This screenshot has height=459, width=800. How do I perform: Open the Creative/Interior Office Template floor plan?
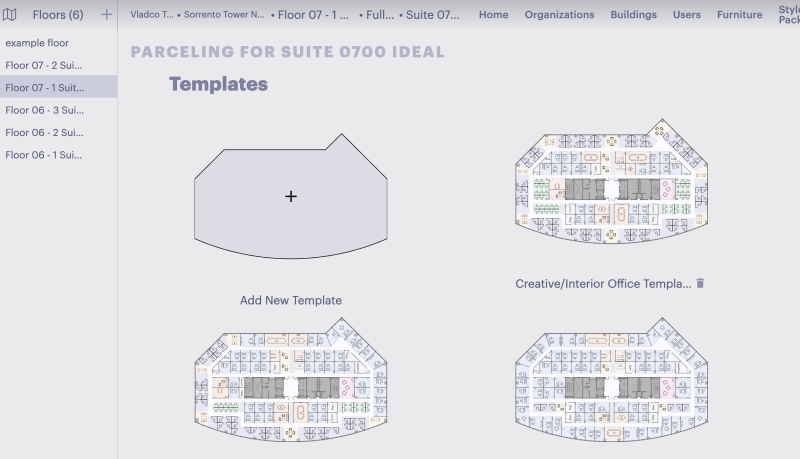611,181
